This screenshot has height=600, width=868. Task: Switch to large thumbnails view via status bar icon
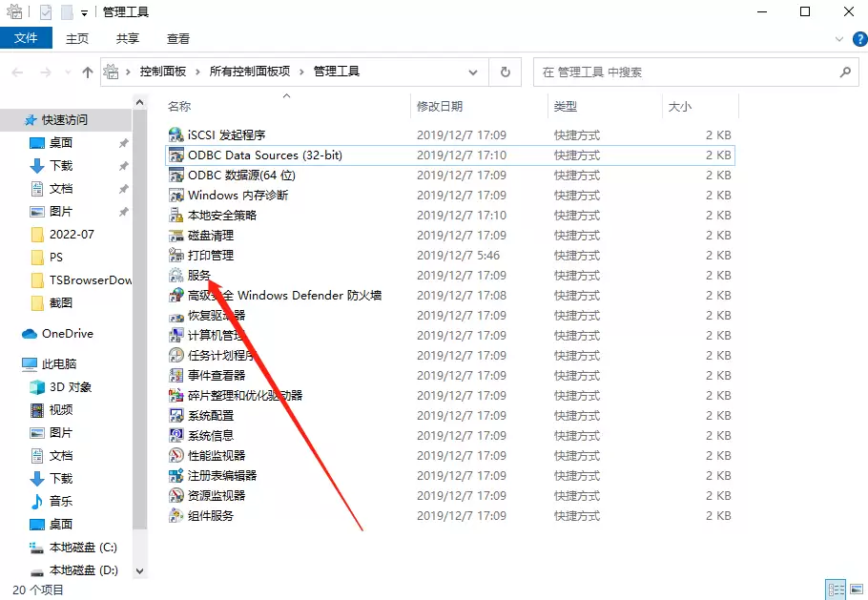point(858,589)
